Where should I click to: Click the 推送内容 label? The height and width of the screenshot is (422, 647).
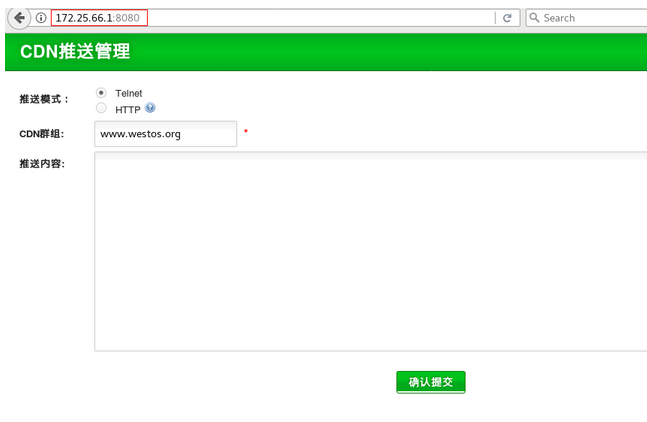[x=42, y=164]
